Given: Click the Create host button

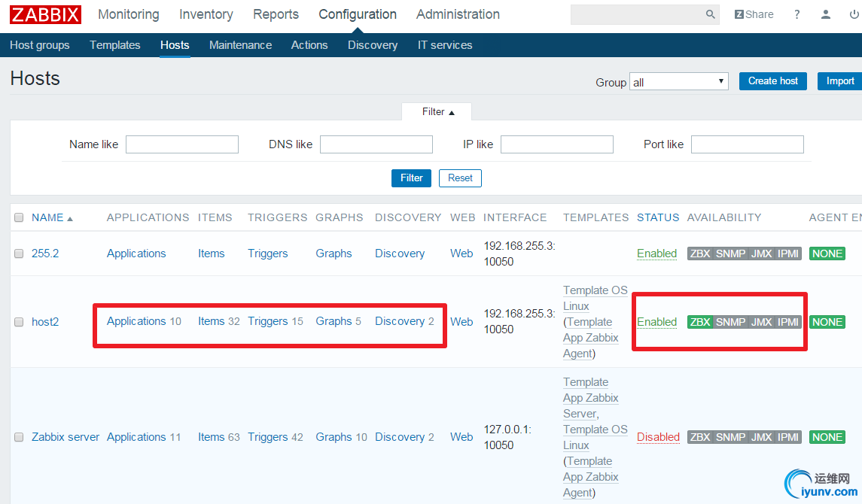Looking at the screenshot, I should [772, 81].
